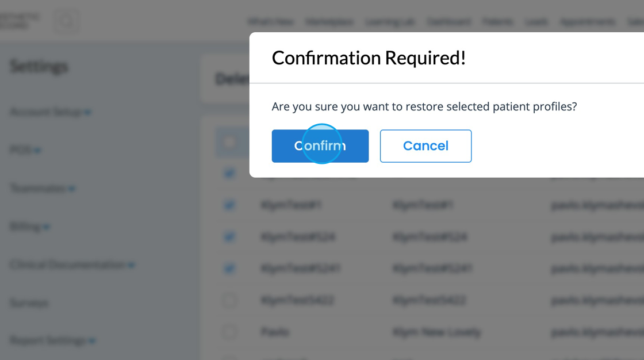The width and height of the screenshot is (644, 360).
Task: Check the KlymTest5422 row checkbox
Action: 229,300
